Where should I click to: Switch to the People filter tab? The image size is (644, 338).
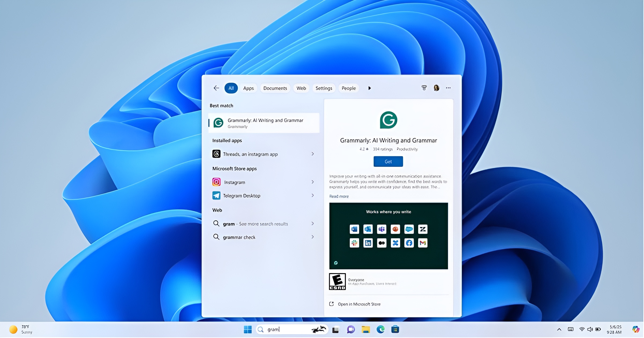pos(349,88)
